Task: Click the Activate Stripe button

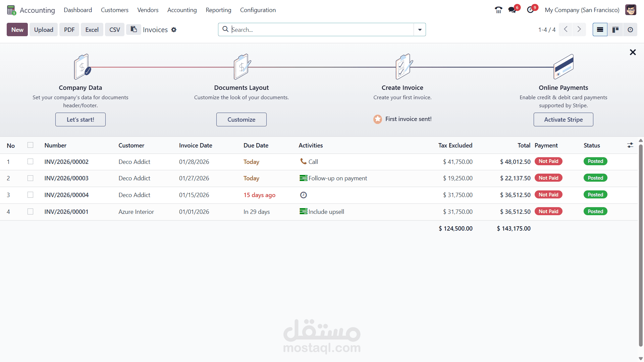Action: tap(563, 120)
